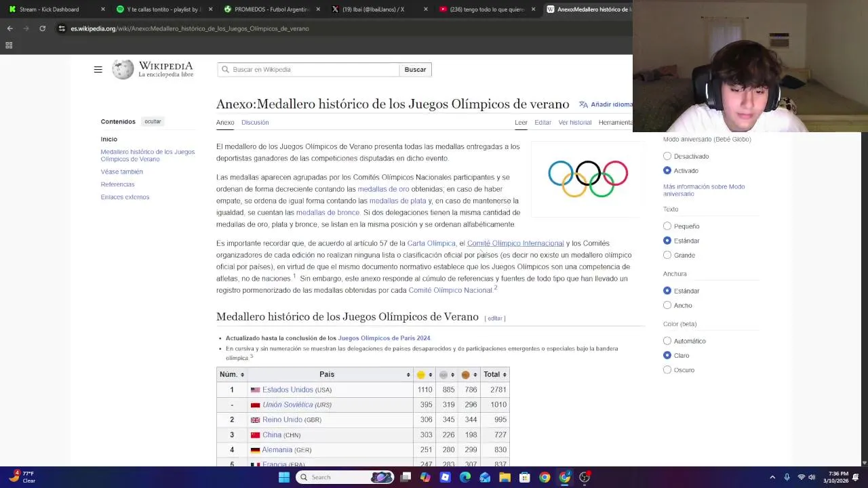The image size is (868, 488).
Task: Click the translate icon beside Añadir idiomas
Action: 583,104
